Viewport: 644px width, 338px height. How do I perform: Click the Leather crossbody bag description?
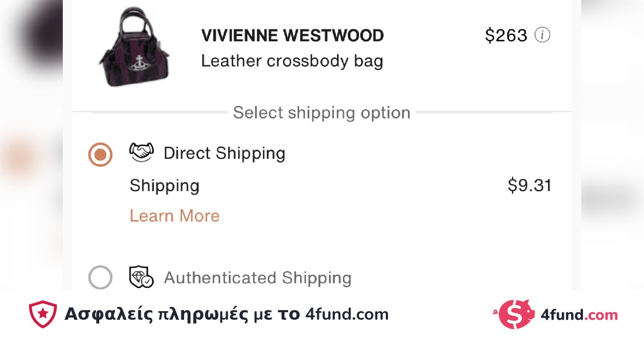(x=292, y=61)
